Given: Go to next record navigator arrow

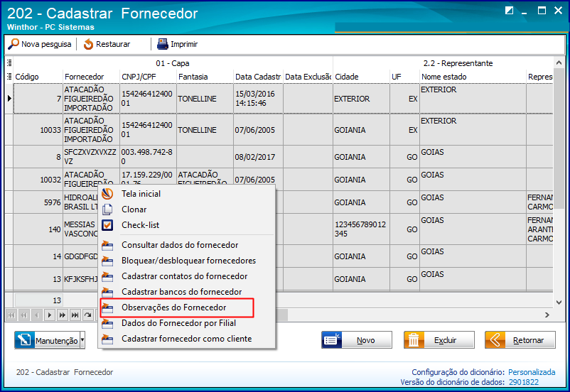Looking at the screenshot, I should pos(50,315).
